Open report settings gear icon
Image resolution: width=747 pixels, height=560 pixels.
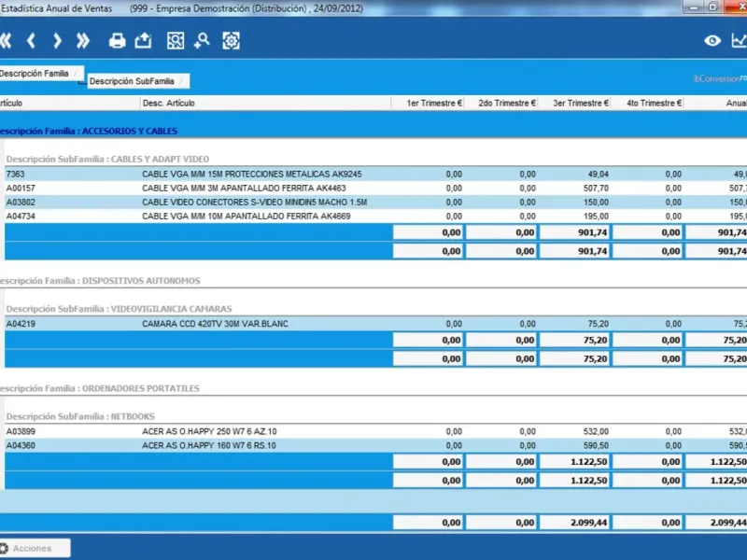click(x=231, y=41)
